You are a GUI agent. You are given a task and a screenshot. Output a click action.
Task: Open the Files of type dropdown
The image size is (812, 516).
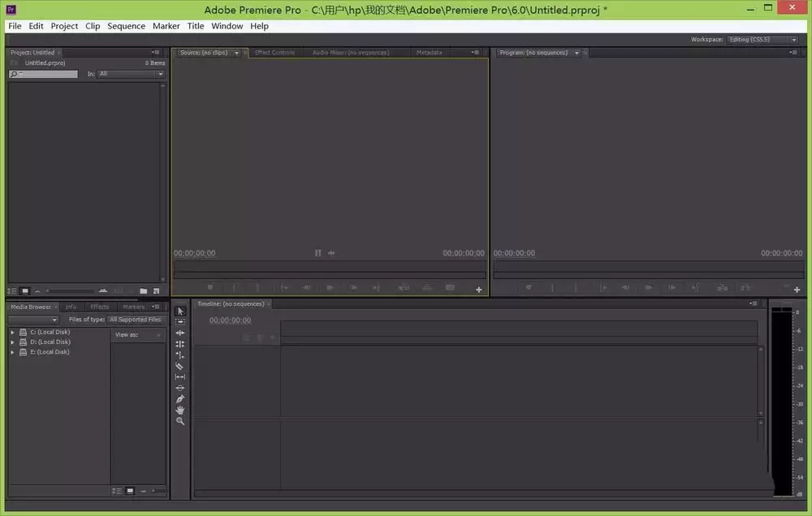point(136,320)
